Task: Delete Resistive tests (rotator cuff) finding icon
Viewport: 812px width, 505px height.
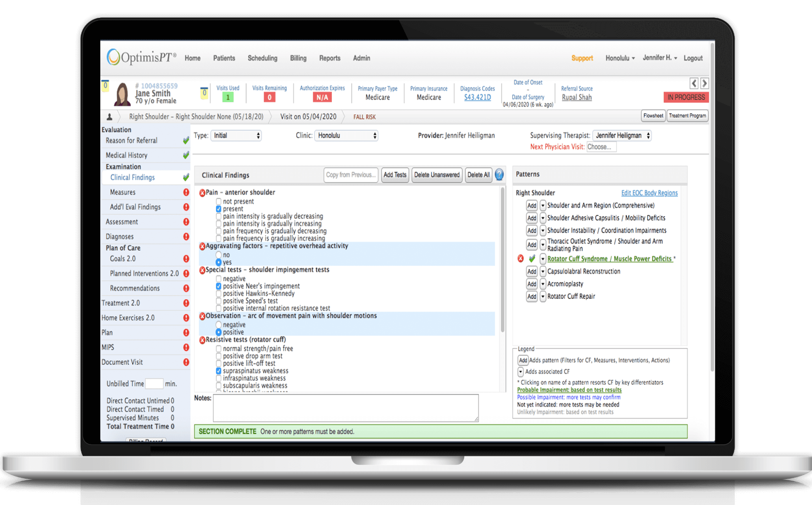Action: [202, 340]
